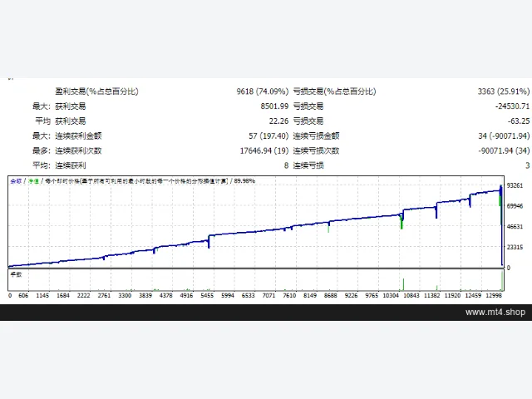This screenshot has height=399, width=532.
Task: Click the y-axis value '23315'
Action: pyautogui.click(x=515, y=248)
